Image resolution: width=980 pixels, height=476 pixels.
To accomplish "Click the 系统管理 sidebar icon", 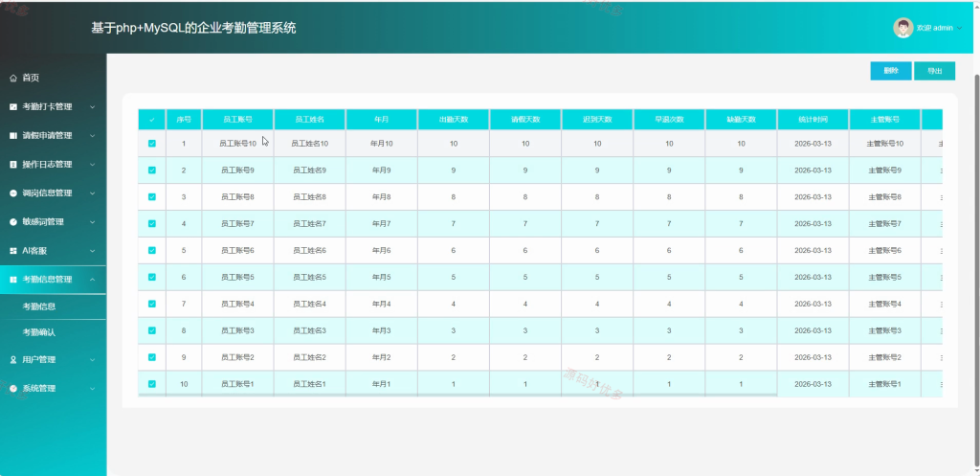I will coord(13,389).
